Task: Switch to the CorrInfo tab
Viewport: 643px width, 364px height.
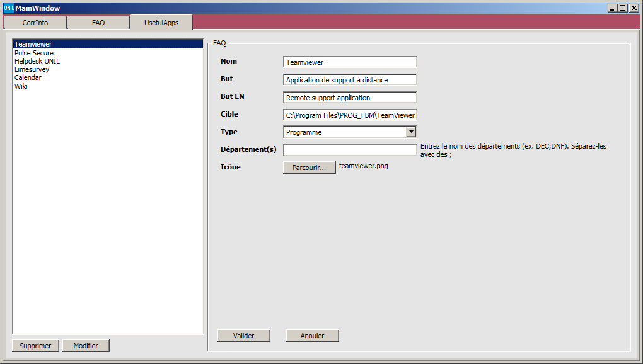Action: 35,23
